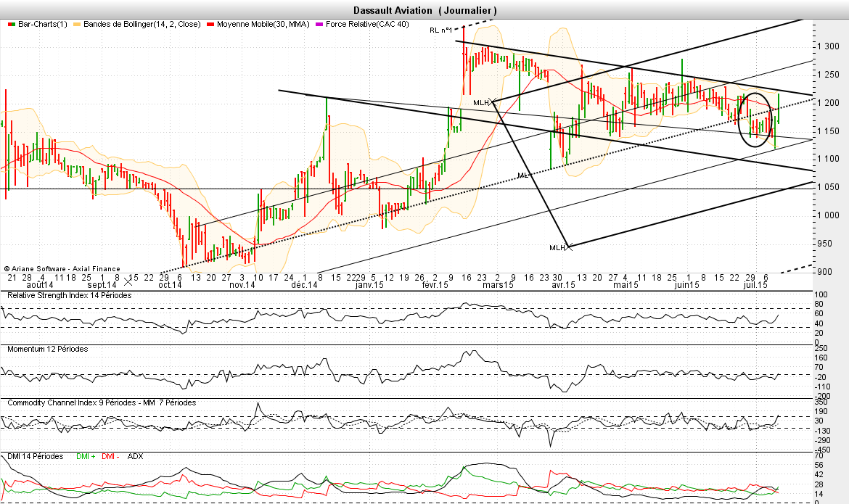
Task: Click the 'MLH' label near the 950 level
Action: (557, 248)
